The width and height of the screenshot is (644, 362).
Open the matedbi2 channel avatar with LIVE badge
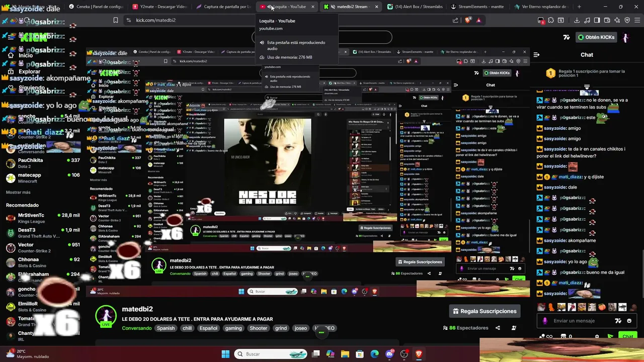tap(106, 317)
